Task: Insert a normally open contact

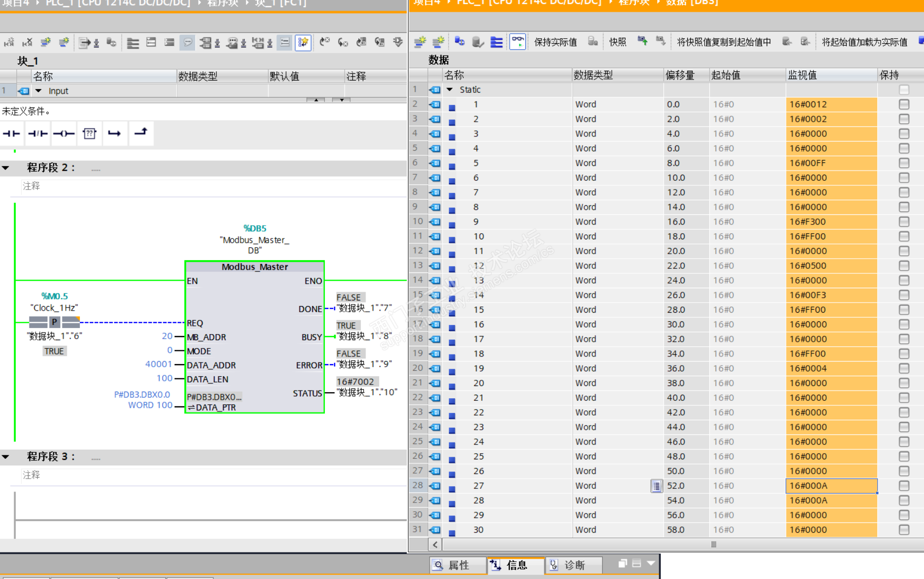Action: click(11, 134)
